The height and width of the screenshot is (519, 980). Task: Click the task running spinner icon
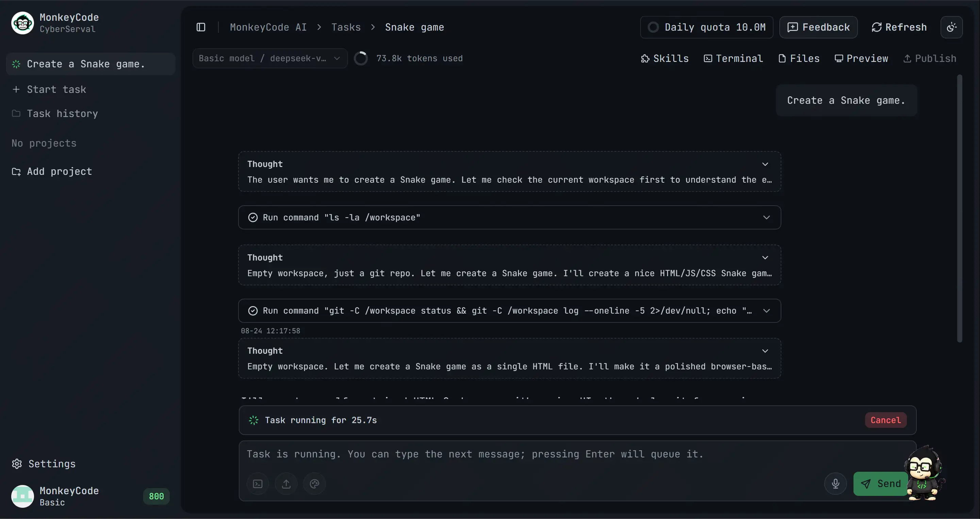253,420
